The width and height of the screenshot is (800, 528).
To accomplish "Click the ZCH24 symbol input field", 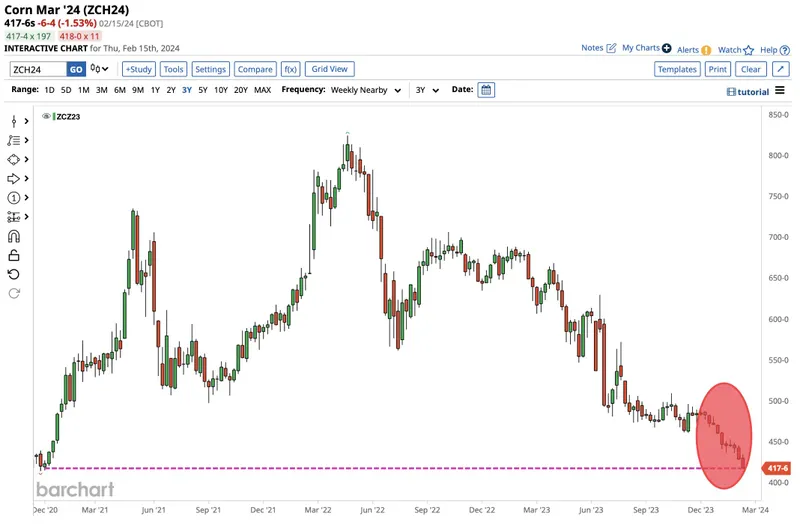I will coord(37,69).
